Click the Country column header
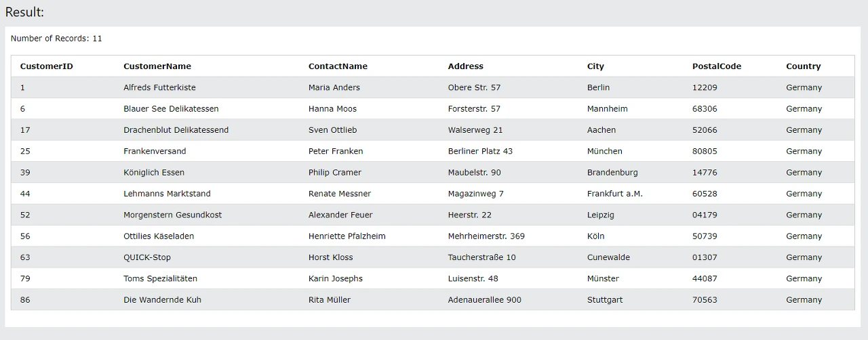This screenshot has height=340, width=868. click(x=804, y=66)
